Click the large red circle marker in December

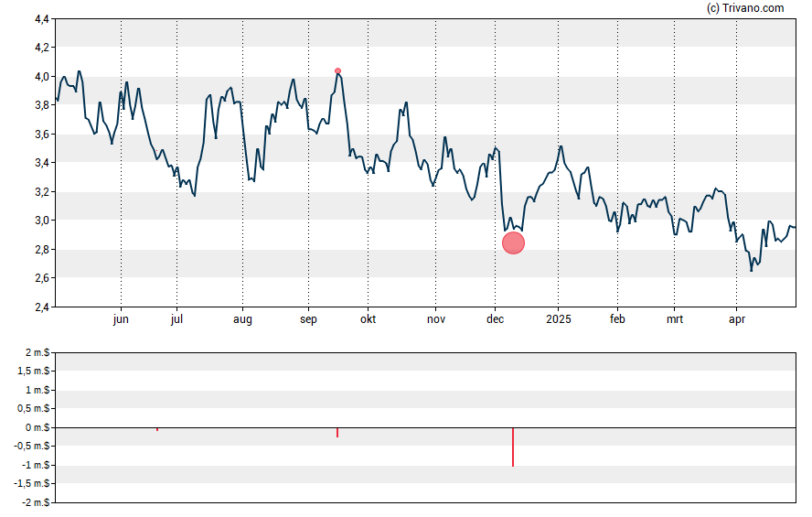tap(513, 243)
